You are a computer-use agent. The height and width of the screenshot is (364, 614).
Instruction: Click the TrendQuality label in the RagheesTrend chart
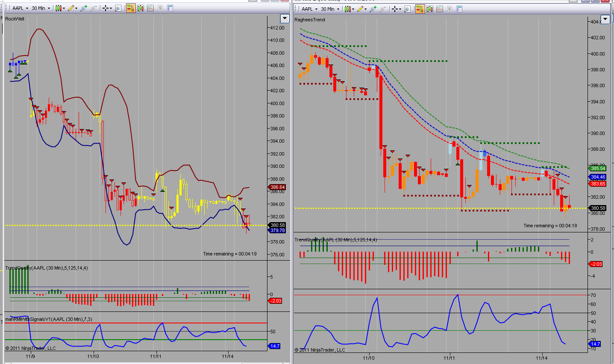pos(336,240)
